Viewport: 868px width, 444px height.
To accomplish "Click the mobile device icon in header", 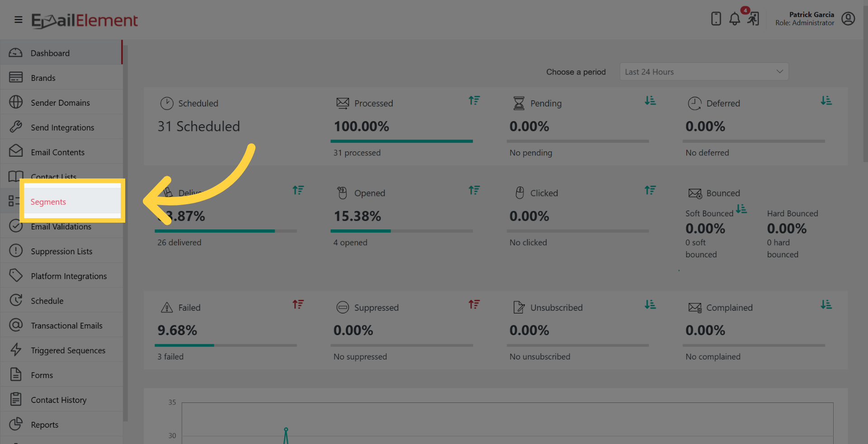I will click(716, 19).
